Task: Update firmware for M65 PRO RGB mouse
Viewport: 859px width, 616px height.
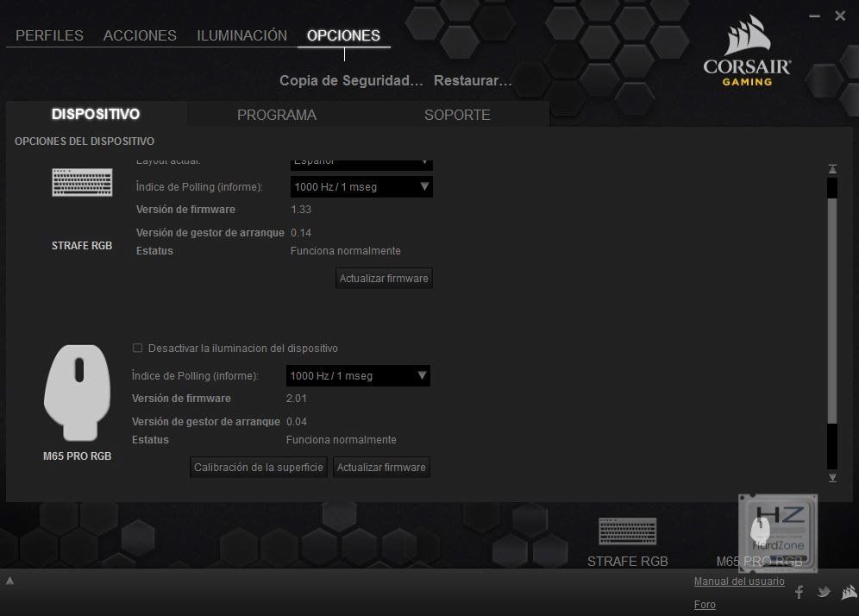Action: click(381, 468)
